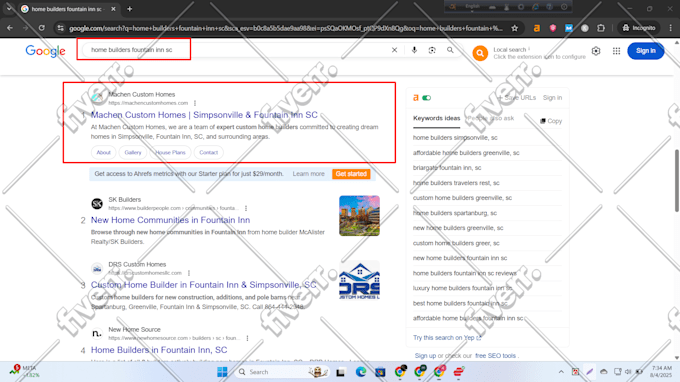
Task: Open Windows Start menu
Action: tap(222, 372)
